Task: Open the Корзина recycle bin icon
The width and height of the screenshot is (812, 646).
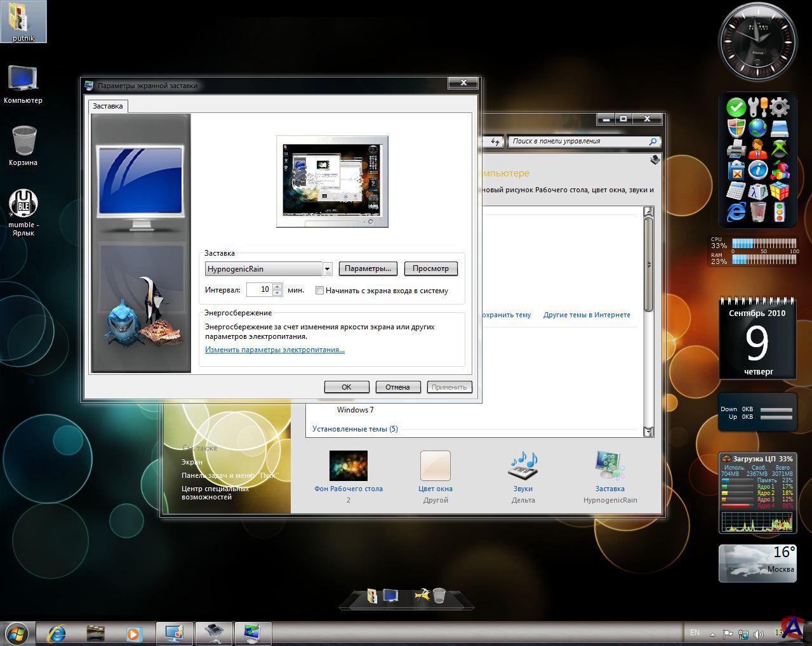Action: (23, 141)
